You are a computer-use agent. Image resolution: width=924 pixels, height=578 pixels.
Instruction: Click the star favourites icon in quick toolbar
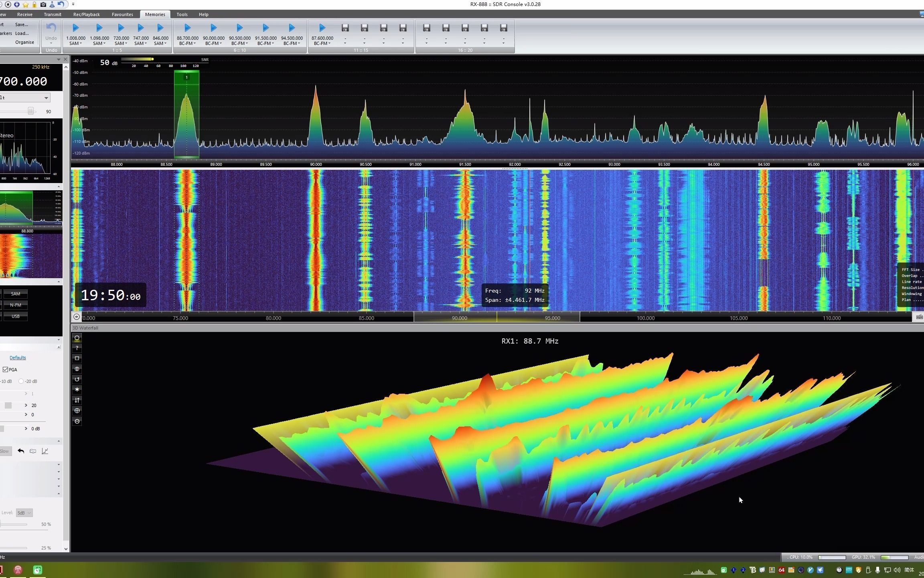pos(26,4)
